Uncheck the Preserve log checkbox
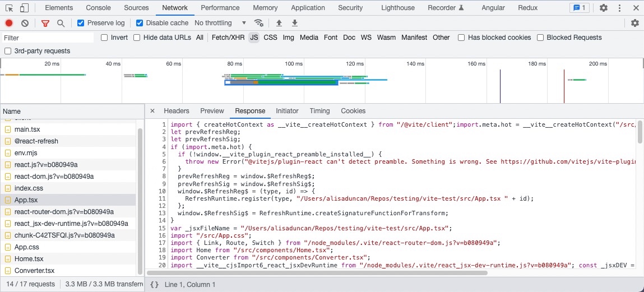The width and height of the screenshot is (644, 292). pyautogui.click(x=81, y=23)
